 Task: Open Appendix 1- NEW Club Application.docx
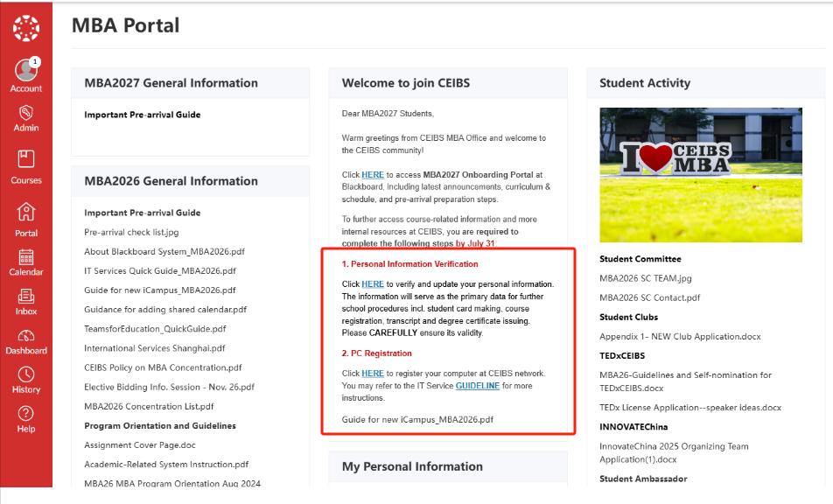[680, 337]
